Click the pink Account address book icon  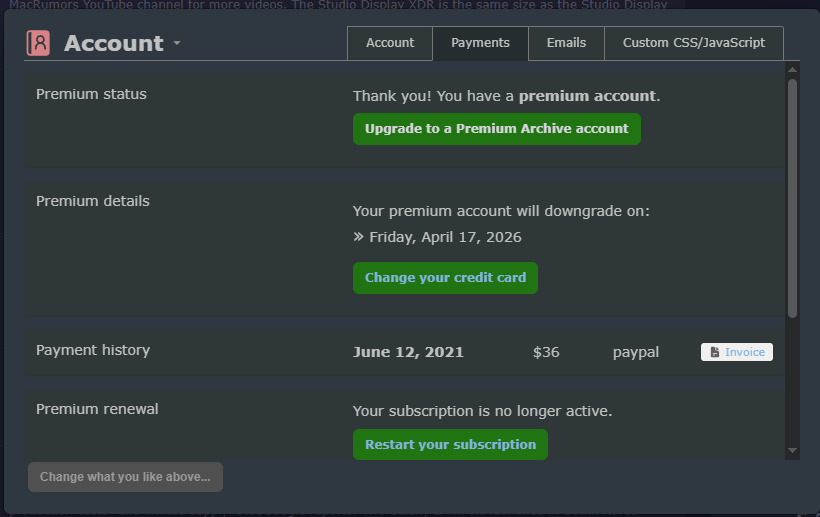[x=38, y=43]
